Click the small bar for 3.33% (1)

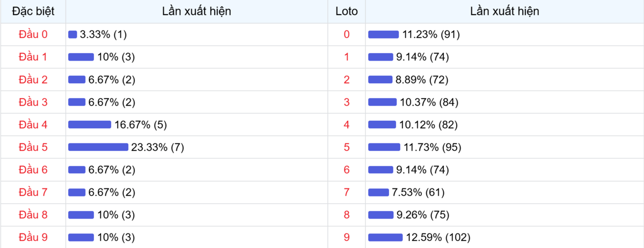click(73, 34)
